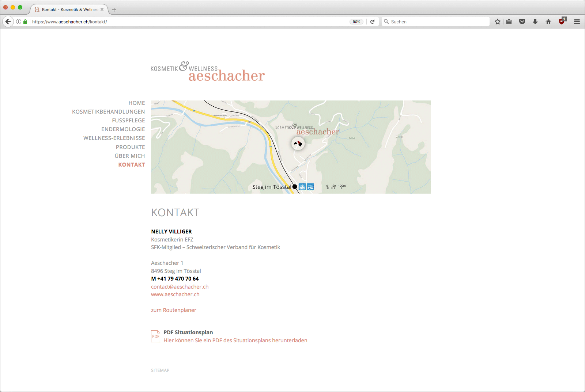This screenshot has width=585, height=392.
Task: Open WELLNESS-ERLEBNISSE page
Action: point(114,138)
